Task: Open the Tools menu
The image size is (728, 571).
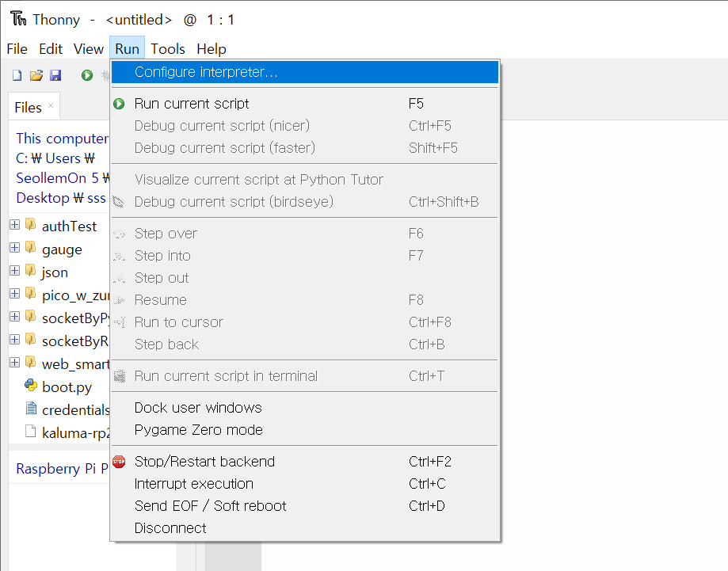Action: click(168, 49)
